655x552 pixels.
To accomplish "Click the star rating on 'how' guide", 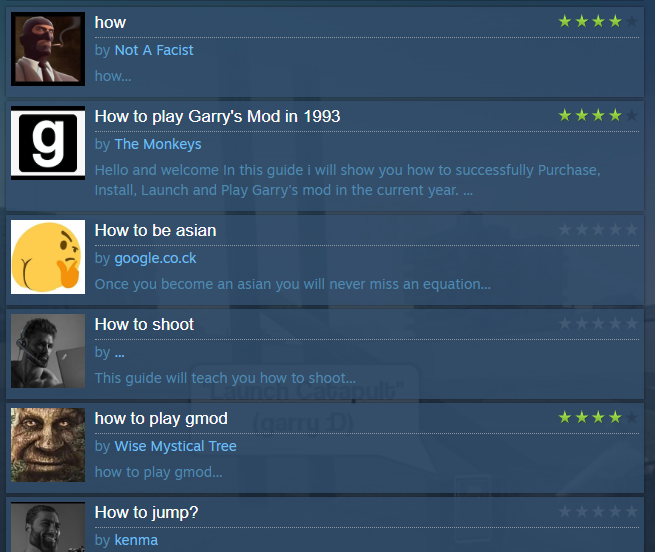I will click(x=598, y=21).
